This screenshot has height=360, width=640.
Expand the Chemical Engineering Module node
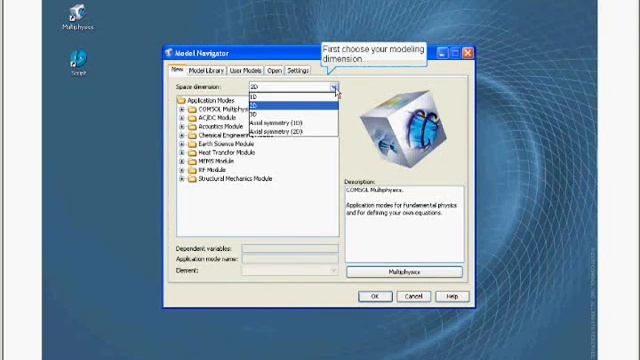(x=182, y=135)
